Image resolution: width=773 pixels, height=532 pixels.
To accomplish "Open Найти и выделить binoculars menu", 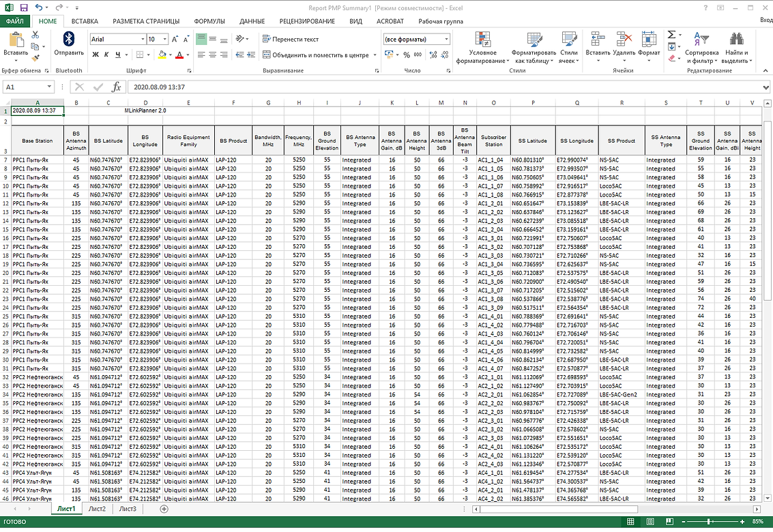I will (737, 48).
